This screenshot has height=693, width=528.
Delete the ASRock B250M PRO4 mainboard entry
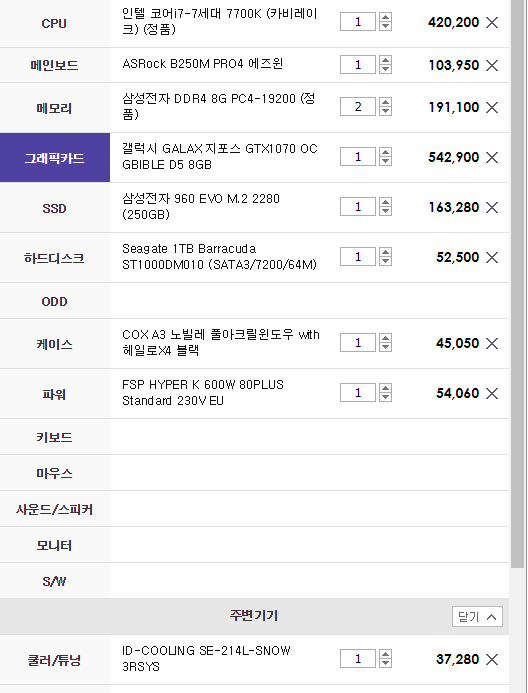click(x=492, y=65)
